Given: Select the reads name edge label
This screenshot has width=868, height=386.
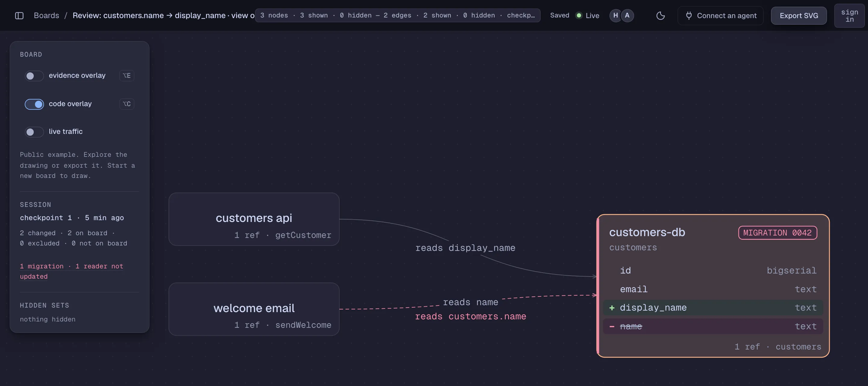Looking at the screenshot, I should click(470, 302).
